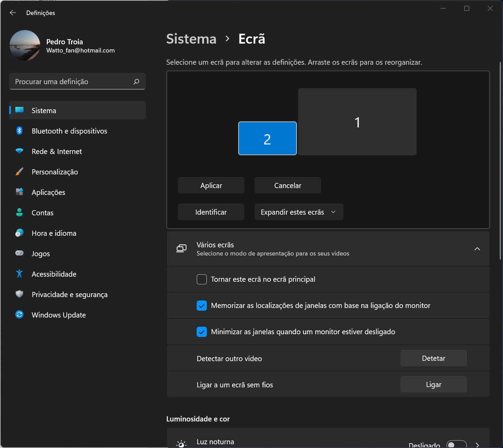Open Bluetooth e dispositivos settings icon
This screenshot has height=448, width=503.
[x=19, y=131]
